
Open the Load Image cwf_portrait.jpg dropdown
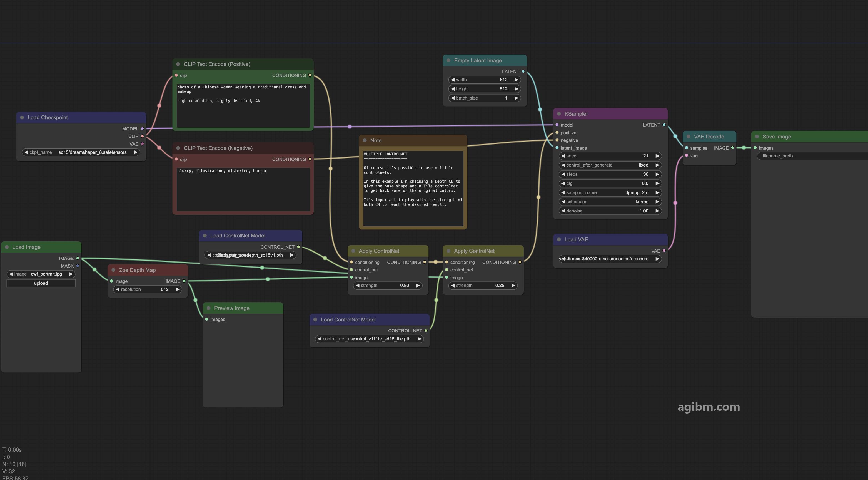click(41, 274)
